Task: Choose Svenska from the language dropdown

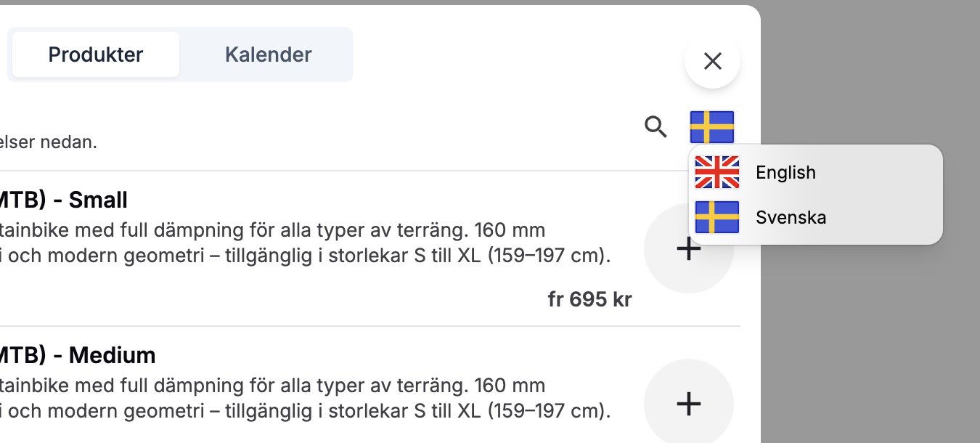Action: [x=791, y=217]
